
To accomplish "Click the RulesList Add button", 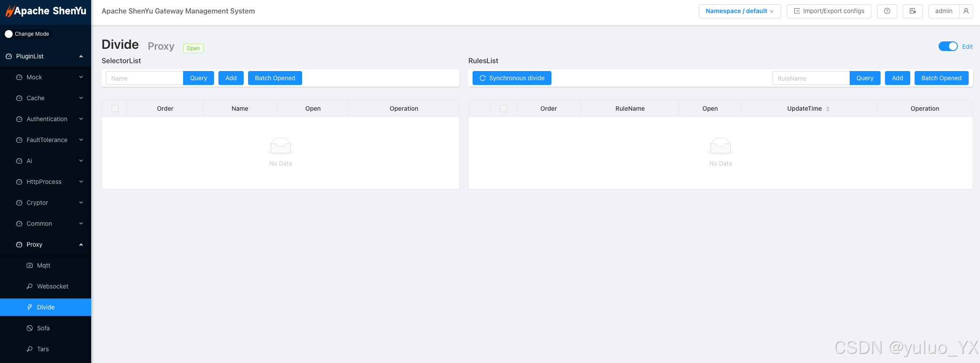I will click(898, 78).
